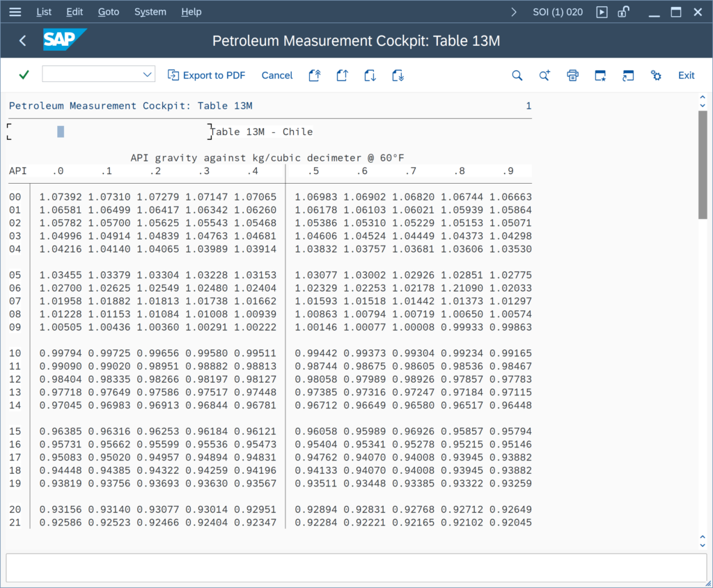Image resolution: width=713 pixels, height=588 pixels.
Task: Go to next page icon
Action: point(370,75)
